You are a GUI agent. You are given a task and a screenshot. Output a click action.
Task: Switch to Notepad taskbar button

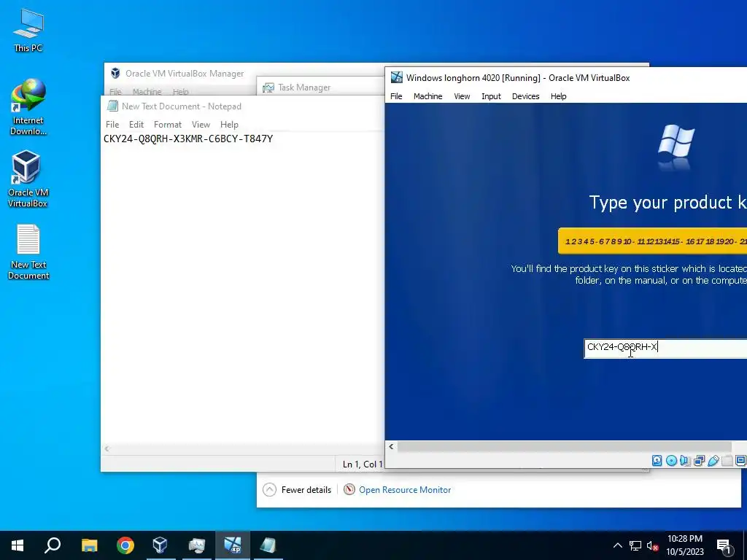point(268,545)
